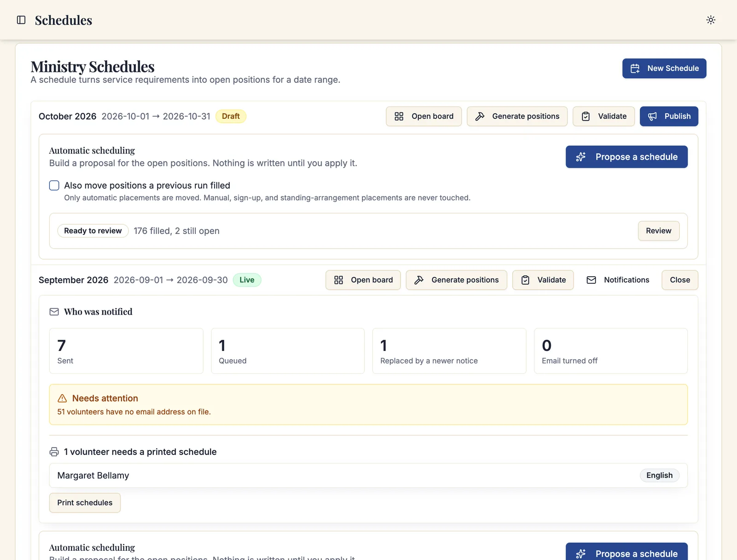This screenshot has width=737, height=560.
Task: Click the Needs attention heading
Action: (105, 398)
